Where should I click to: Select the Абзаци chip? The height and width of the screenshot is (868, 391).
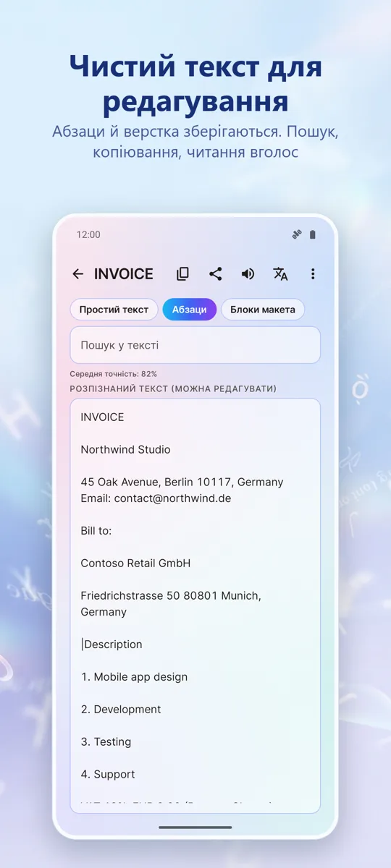(190, 310)
